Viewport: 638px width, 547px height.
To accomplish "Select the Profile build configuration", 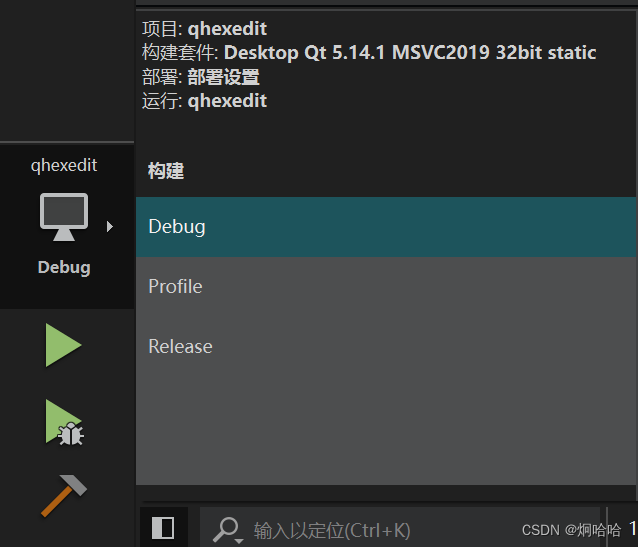I will click(386, 287).
